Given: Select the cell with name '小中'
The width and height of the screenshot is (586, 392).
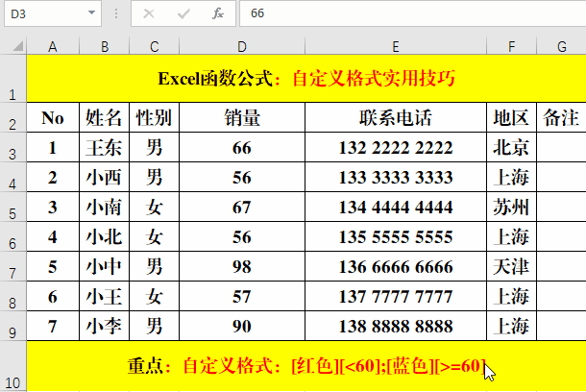Looking at the screenshot, I should [105, 266].
